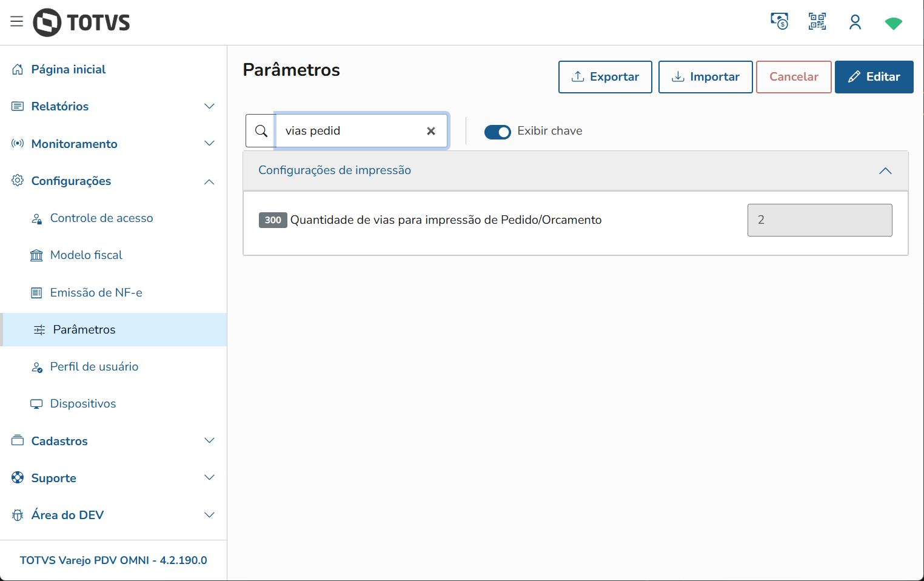
Task: Open the hamburger menu icon
Action: pos(17,22)
